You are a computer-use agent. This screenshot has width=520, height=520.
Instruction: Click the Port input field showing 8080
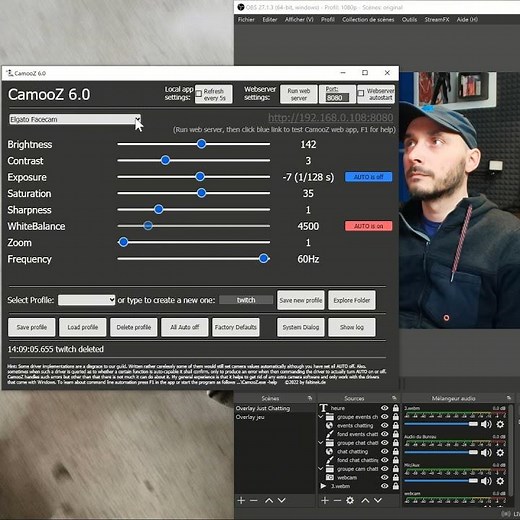point(337,97)
